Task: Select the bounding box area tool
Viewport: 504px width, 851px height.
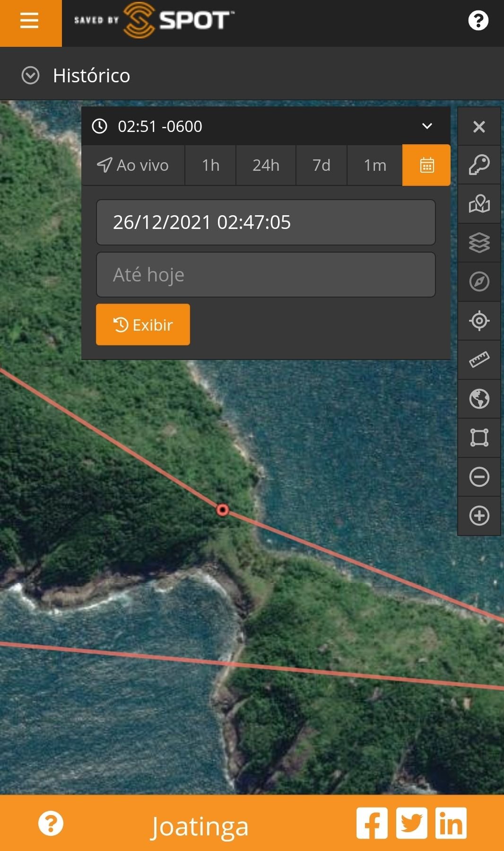Action: click(x=479, y=438)
